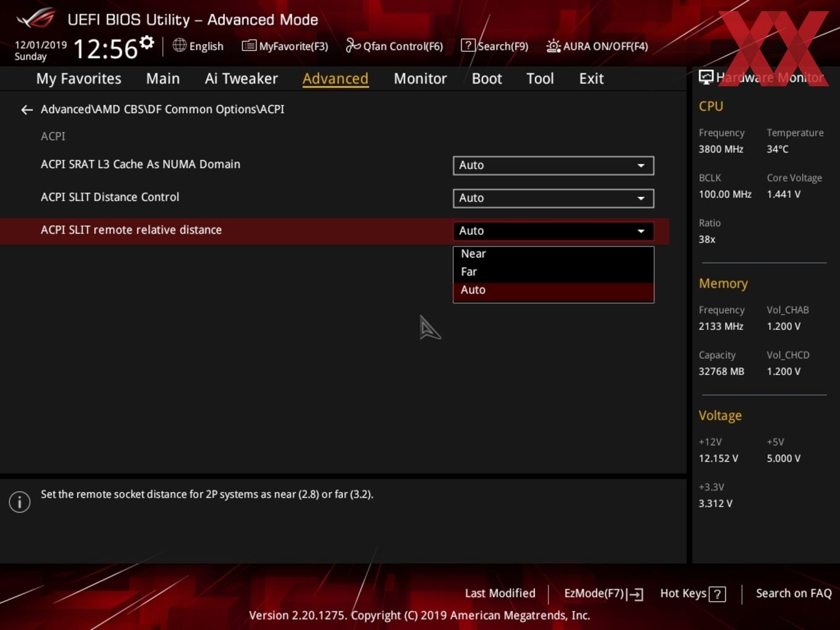Click the ACPI SLIT Distance Control label
This screenshot has height=630, width=840.
(x=110, y=197)
